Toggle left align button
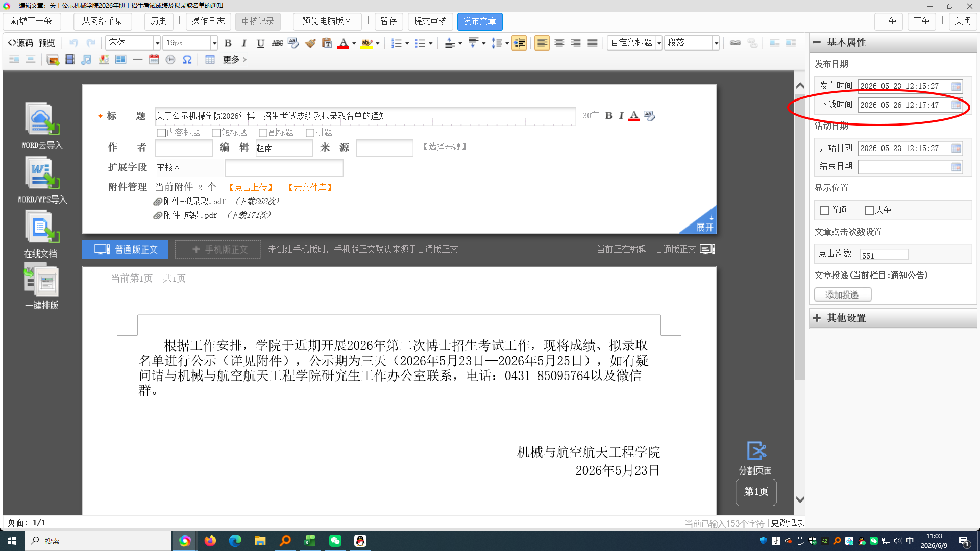The width and height of the screenshot is (980, 551). [542, 43]
